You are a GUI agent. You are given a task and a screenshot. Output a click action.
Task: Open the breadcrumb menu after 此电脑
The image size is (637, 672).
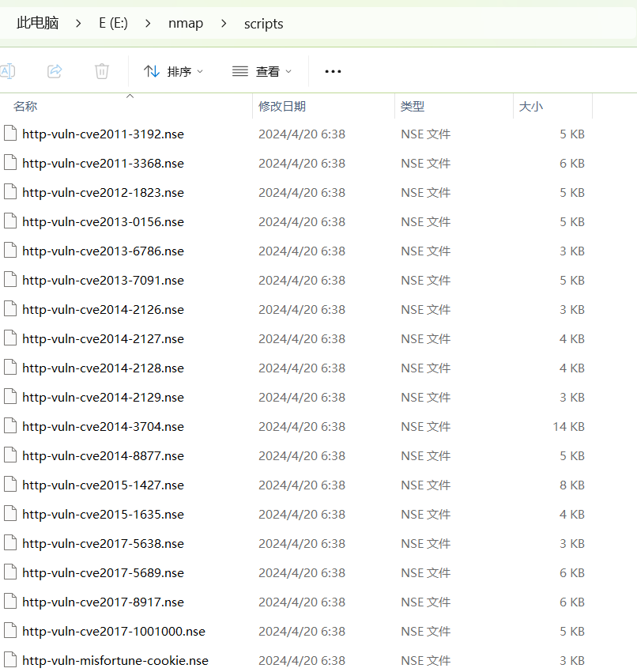(77, 24)
